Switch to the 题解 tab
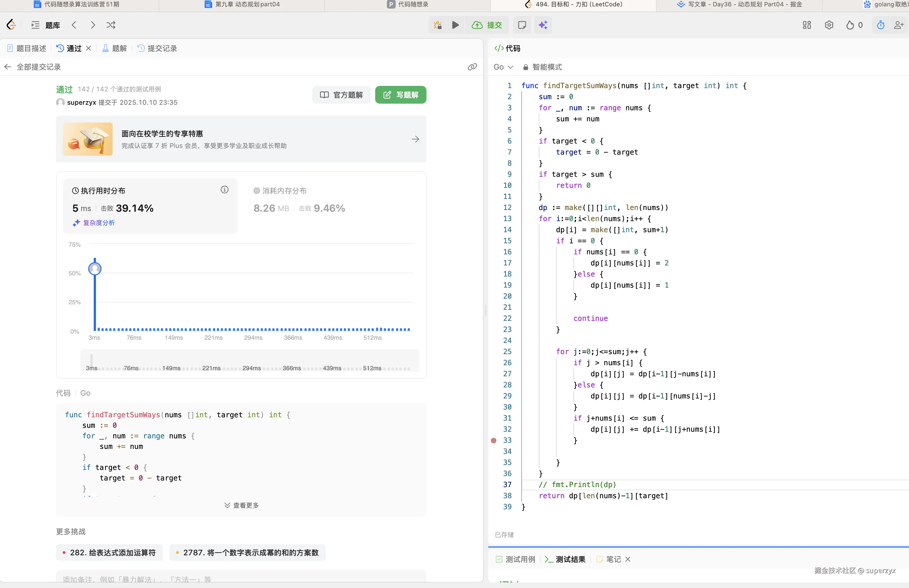This screenshot has height=588, width=909. [115, 48]
